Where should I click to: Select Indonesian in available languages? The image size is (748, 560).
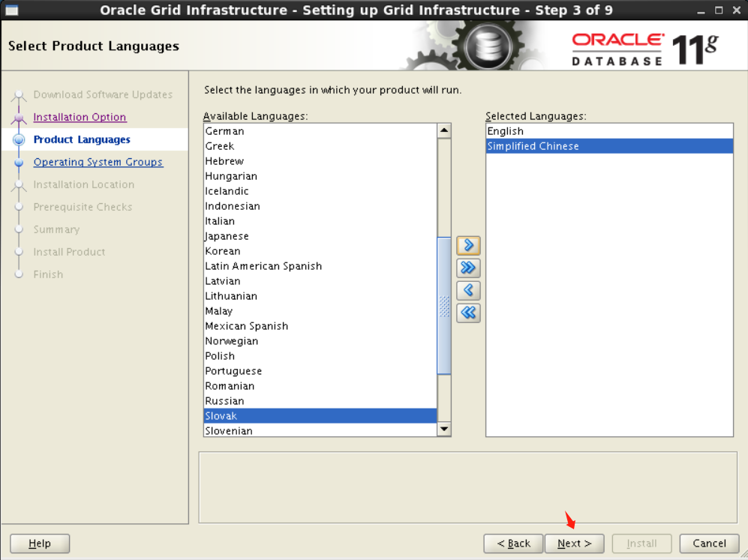(x=320, y=206)
